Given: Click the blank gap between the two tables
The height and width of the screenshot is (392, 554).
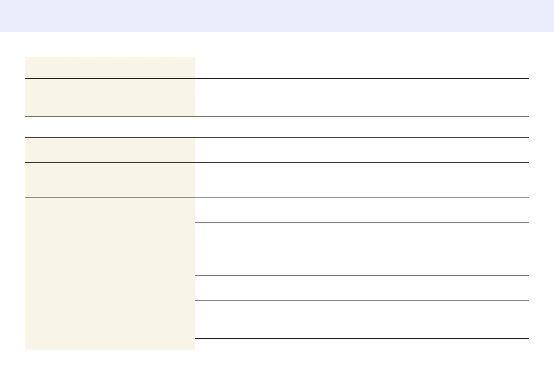Looking at the screenshot, I should click(x=277, y=127).
